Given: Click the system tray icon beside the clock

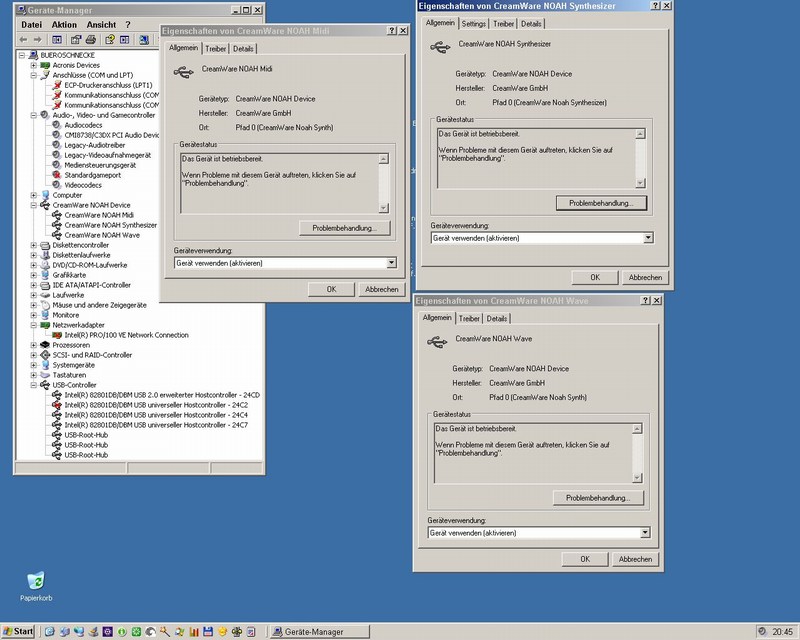Looking at the screenshot, I should (762, 631).
